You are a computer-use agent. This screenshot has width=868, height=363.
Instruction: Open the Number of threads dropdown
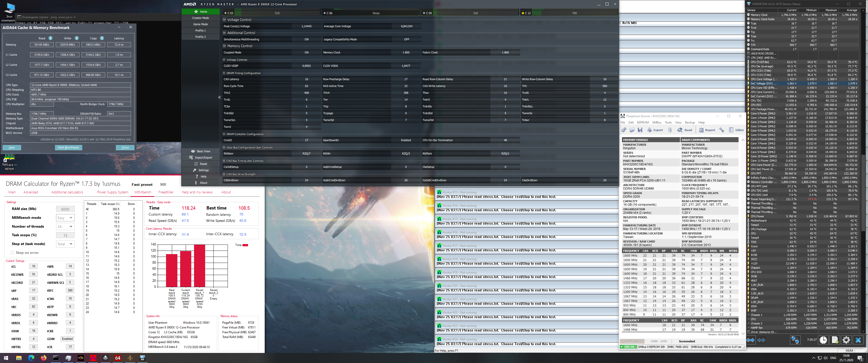point(65,226)
